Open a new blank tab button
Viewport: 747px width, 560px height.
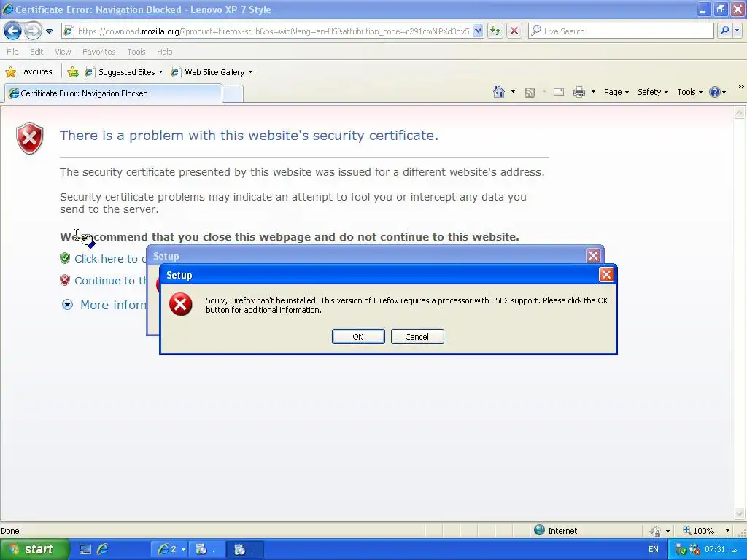[233, 94]
